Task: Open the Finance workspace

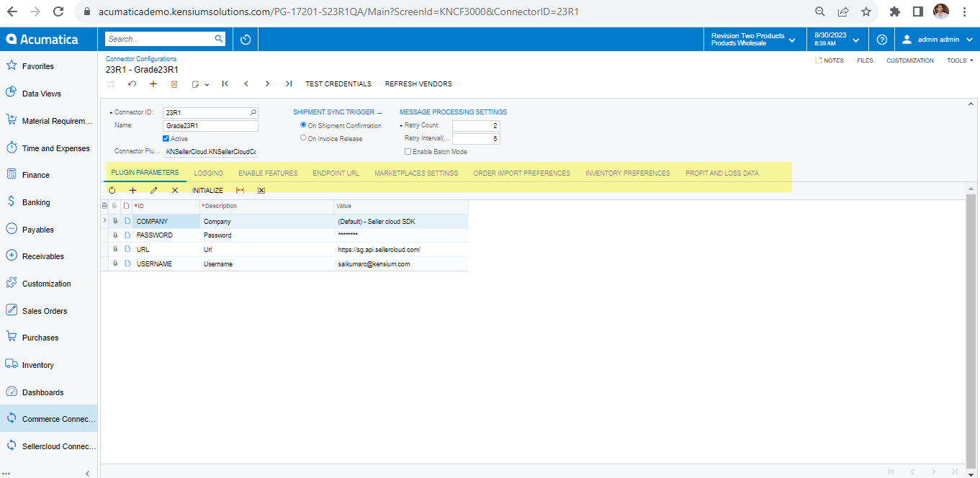Action: (x=49, y=175)
